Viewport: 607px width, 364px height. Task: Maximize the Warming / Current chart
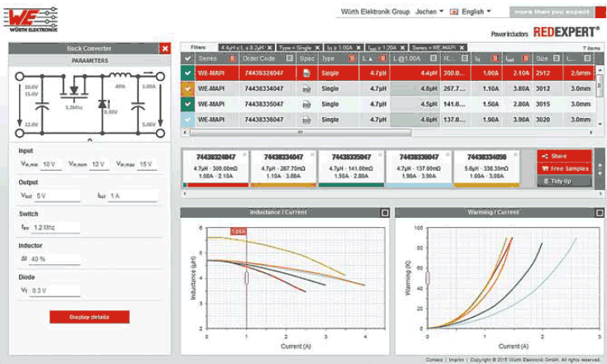pos(600,213)
